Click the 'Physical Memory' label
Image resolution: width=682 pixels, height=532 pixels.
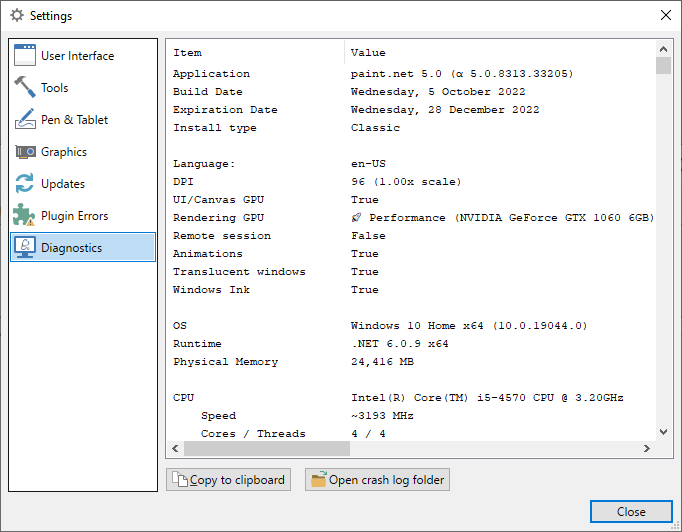[x=225, y=361]
